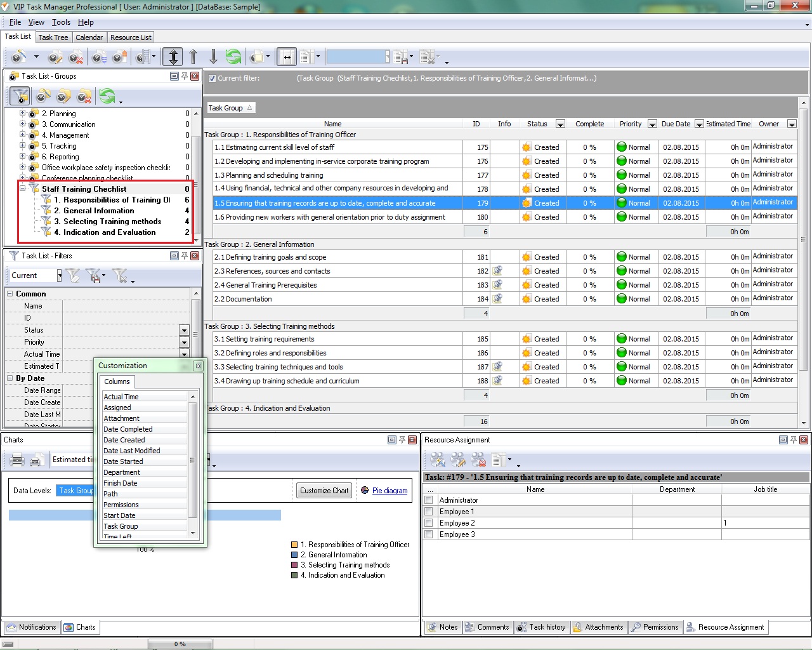Select the edit task group pencil icon

coord(62,96)
